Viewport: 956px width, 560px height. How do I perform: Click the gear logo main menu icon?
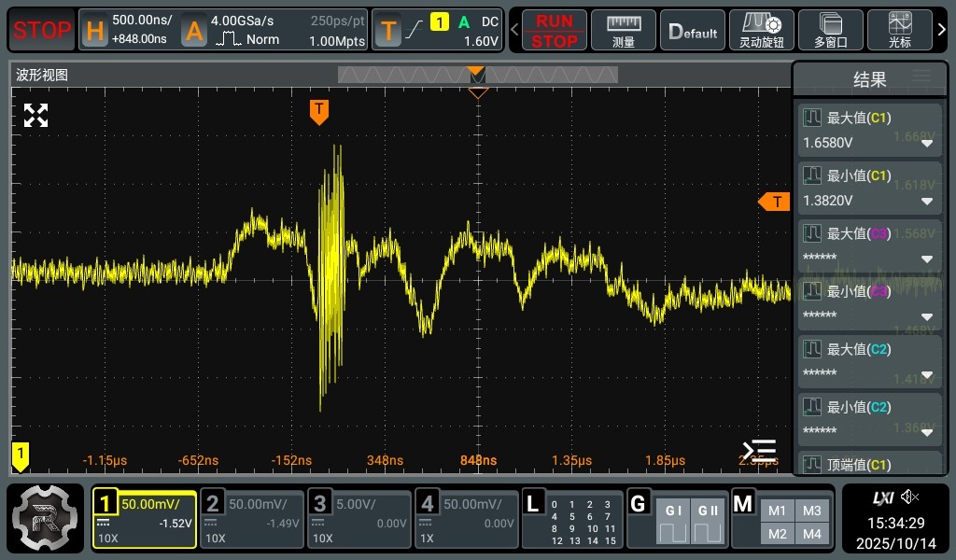(x=46, y=519)
